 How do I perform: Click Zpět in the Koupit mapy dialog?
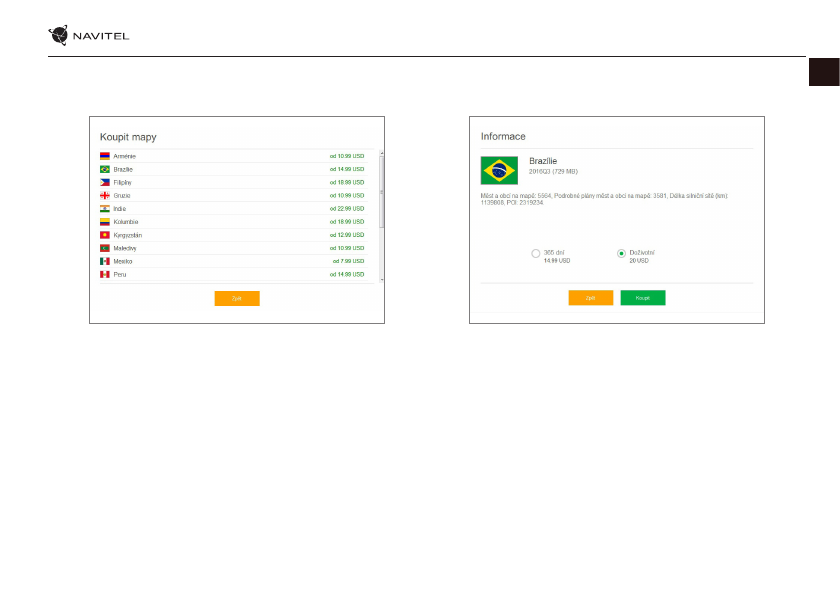(237, 298)
